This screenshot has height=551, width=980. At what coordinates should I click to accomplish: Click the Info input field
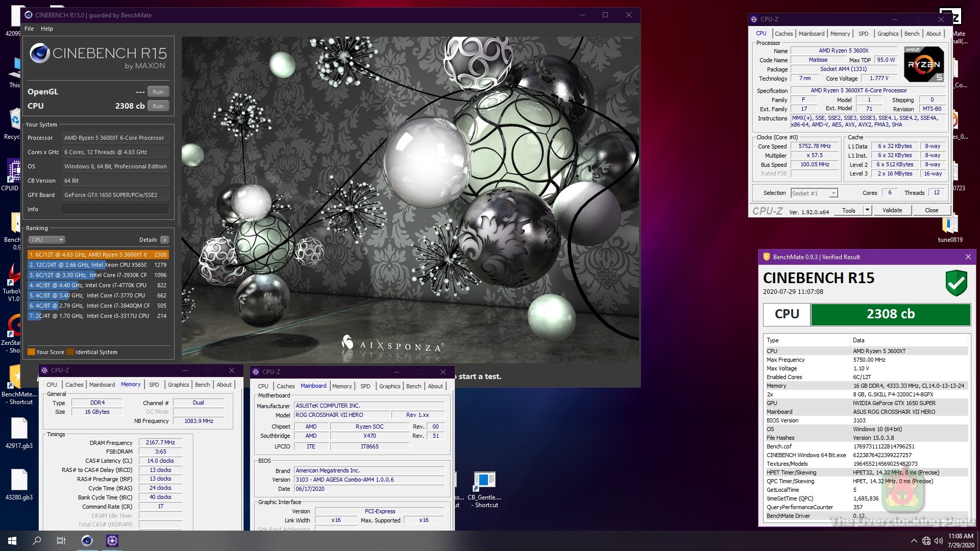pos(115,209)
